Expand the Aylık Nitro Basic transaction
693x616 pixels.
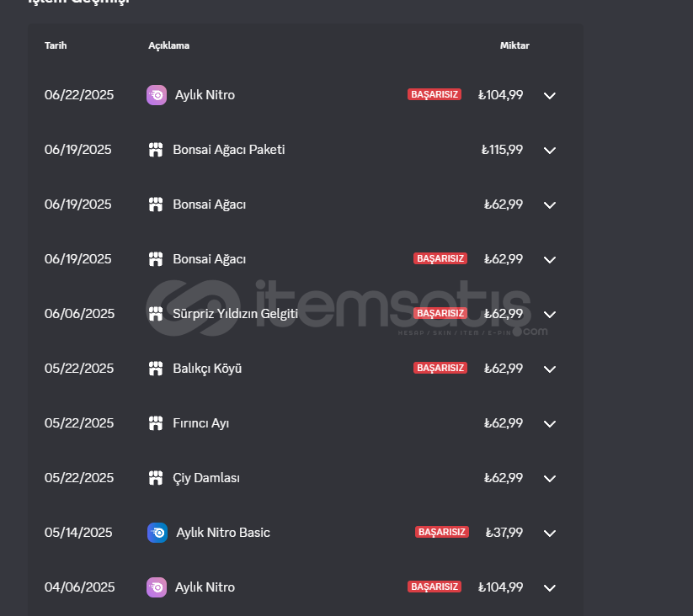[x=549, y=533]
